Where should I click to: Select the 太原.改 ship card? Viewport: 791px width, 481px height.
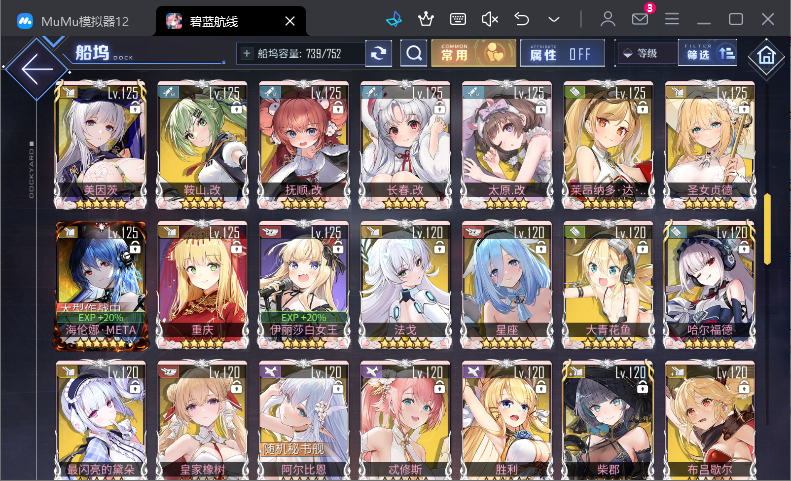tap(507, 145)
